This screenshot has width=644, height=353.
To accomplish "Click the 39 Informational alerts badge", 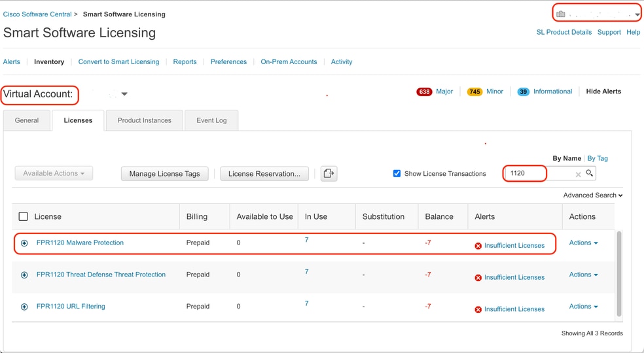I will (524, 92).
